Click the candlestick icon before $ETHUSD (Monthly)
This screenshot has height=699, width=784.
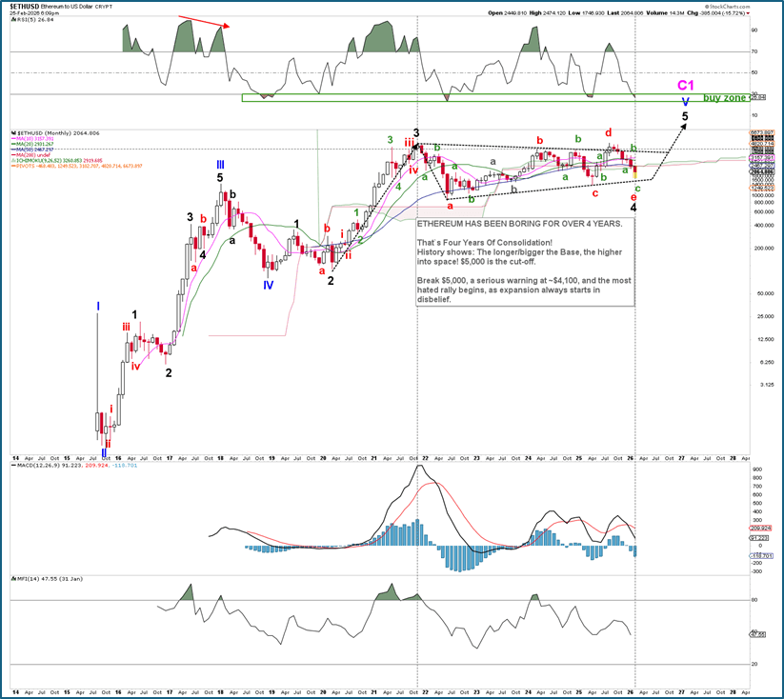click(13, 133)
